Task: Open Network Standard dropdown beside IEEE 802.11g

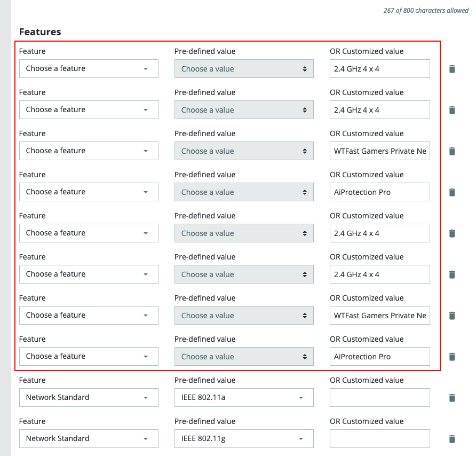Action: (x=89, y=439)
